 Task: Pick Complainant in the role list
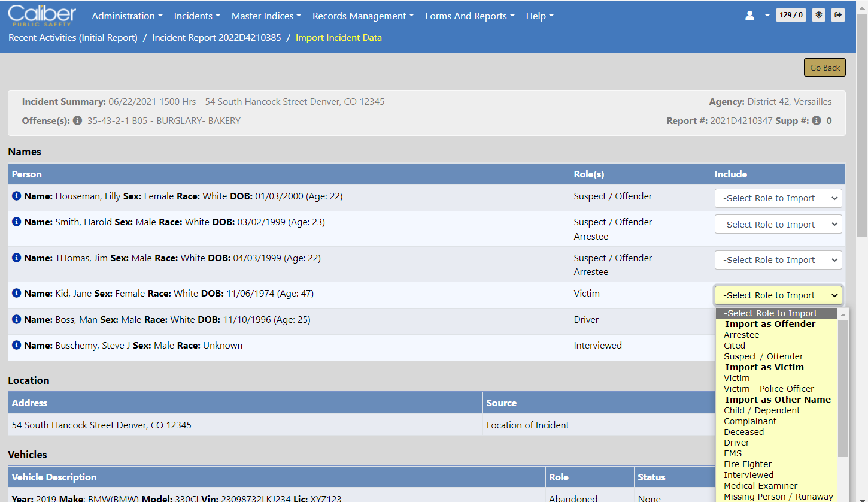pyautogui.click(x=750, y=421)
